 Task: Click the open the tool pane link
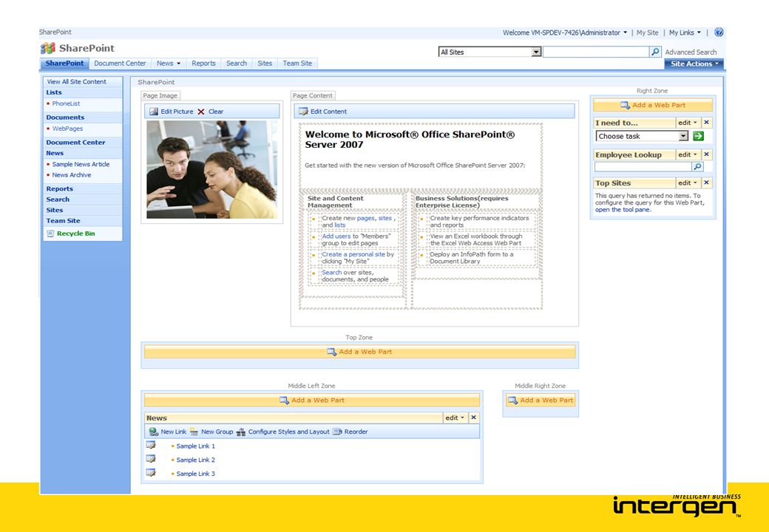coord(623,210)
